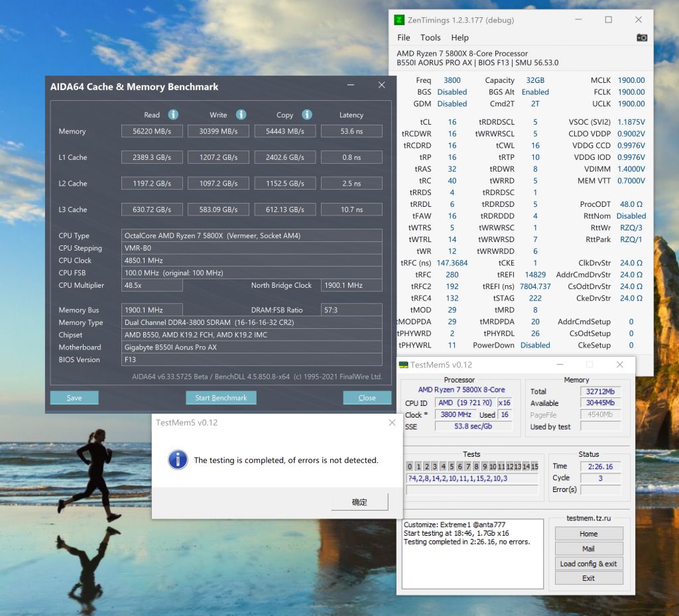679x616 pixels.
Task: Click inside the TestMem5 log text box
Action: coord(473,564)
